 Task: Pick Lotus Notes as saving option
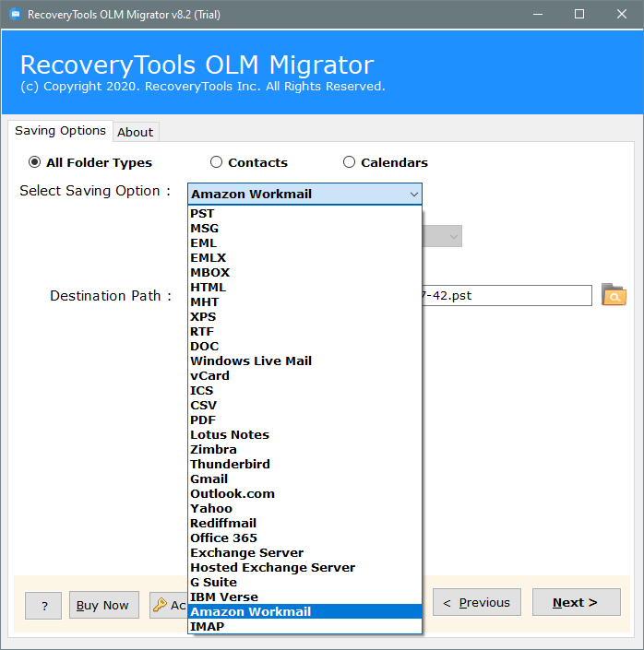305,435
